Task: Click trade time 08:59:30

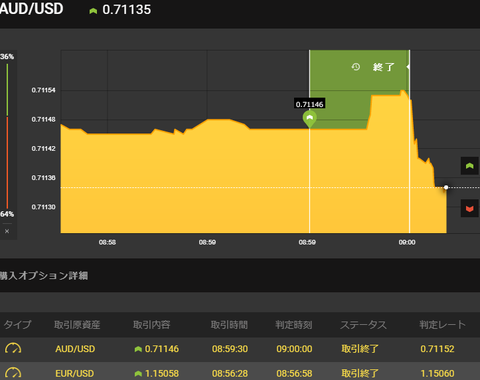Action: (230, 349)
